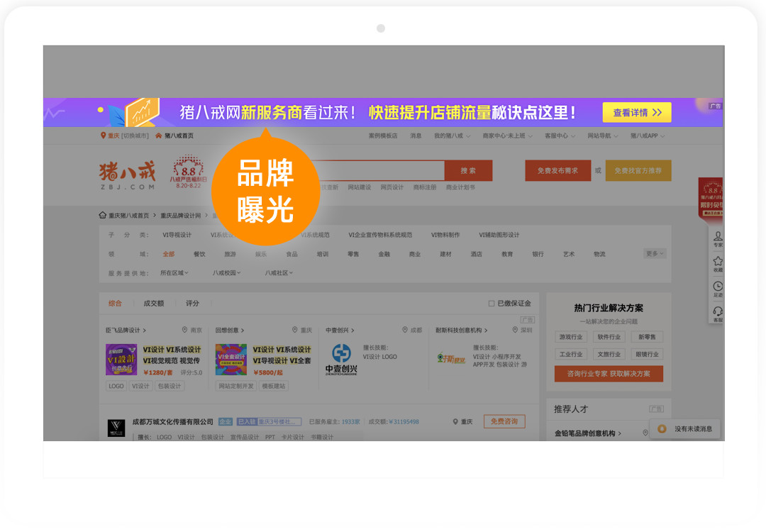Screen dimensions: 766x532
Task: Open the 臣飞品牌设计 VI设计 thumbnail
Action: (122, 360)
